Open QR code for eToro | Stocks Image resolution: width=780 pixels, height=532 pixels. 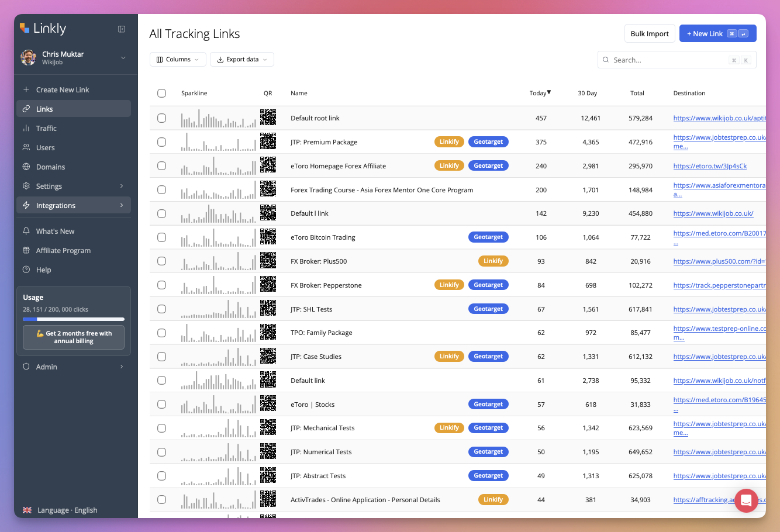[x=268, y=404]
